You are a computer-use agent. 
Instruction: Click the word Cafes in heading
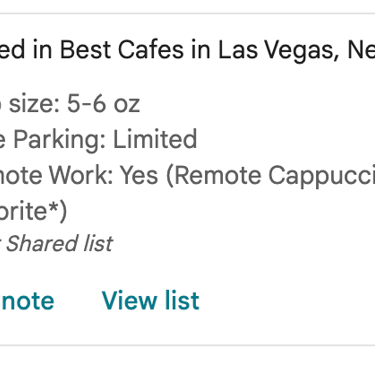click(x=151, y=49)
